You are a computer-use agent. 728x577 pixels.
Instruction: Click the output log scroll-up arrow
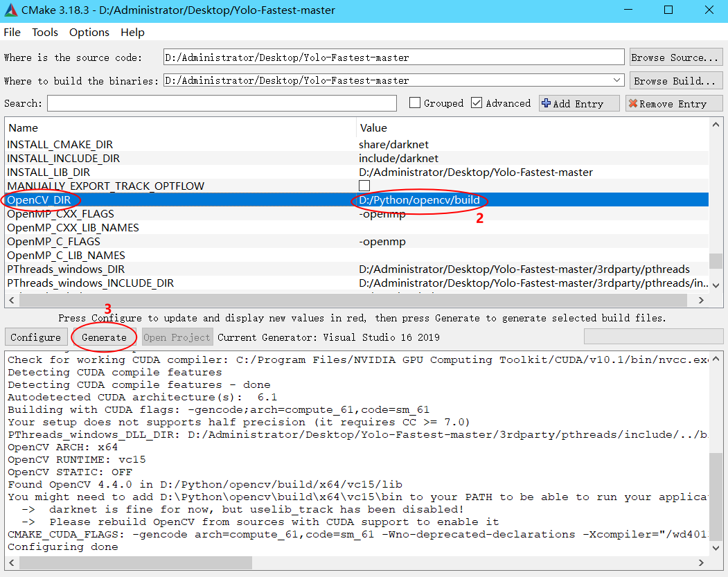pyautogui.click(x=716, y=359)
